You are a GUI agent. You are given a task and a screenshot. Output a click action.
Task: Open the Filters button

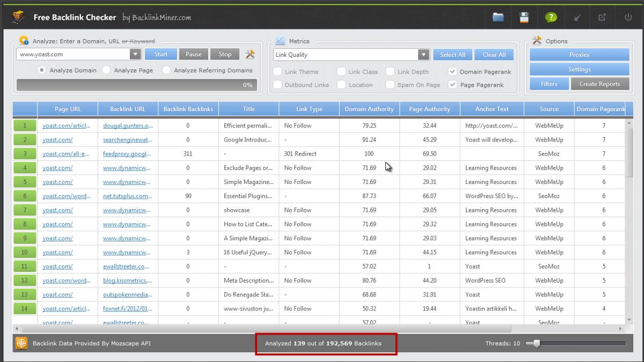point(549,84)
